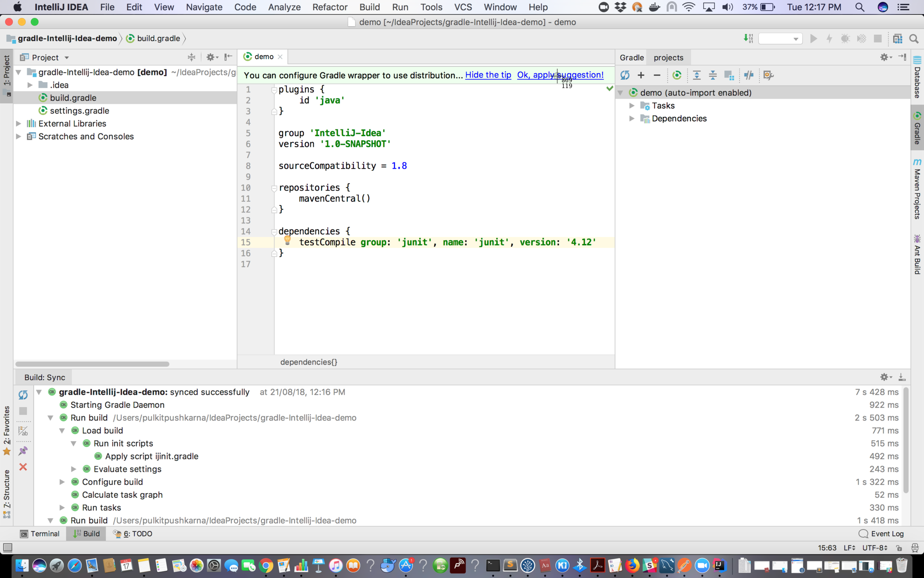
Task: Toggle Maven Projects tool window
Action: pyautogui.click(x=917, y=189)
